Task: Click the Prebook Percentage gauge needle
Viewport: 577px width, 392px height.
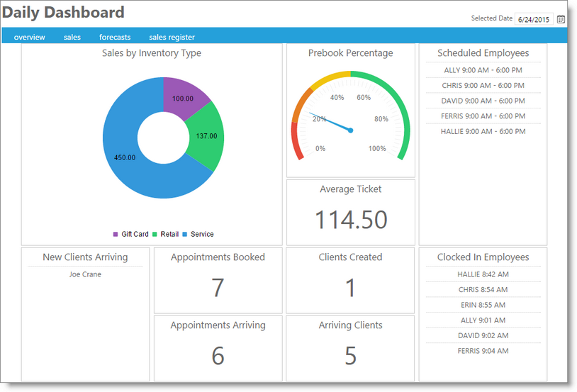Action: [x=330, y=122]
